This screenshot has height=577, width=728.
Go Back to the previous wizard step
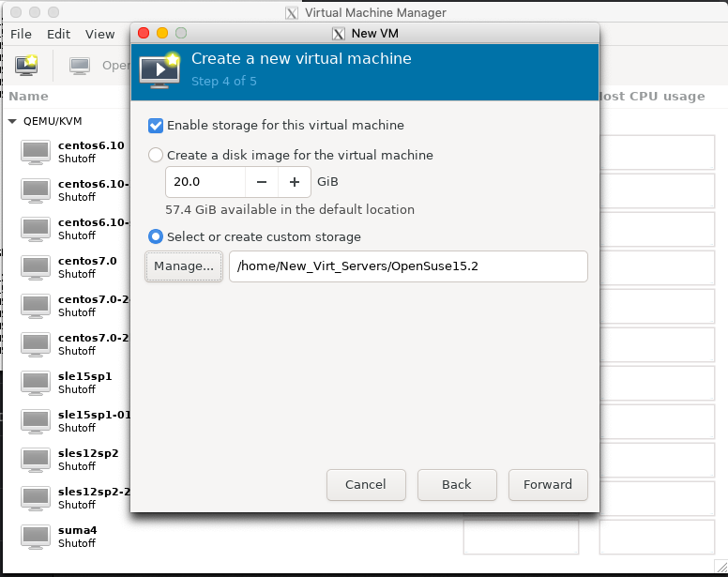[x=457, y=485]
